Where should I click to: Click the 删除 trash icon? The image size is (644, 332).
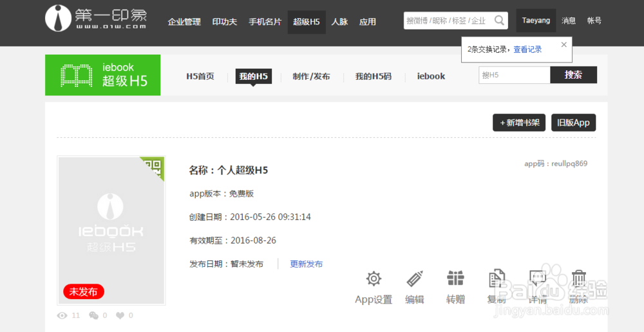tap(578, 278)
